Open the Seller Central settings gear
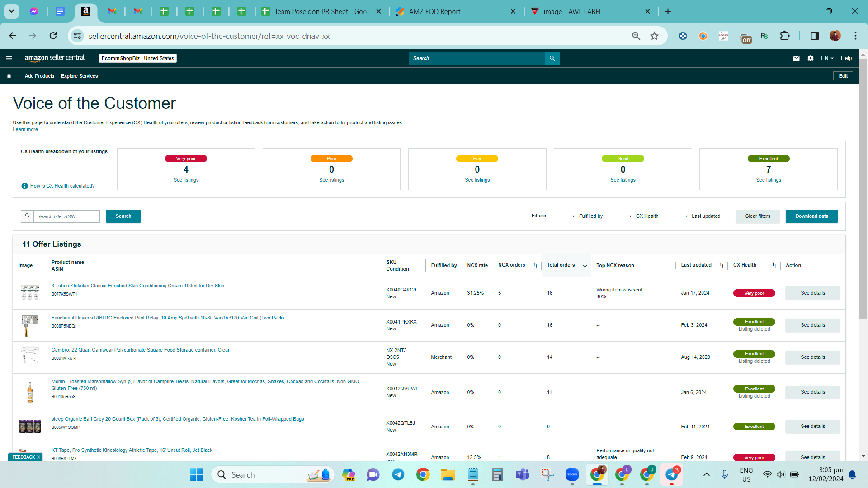Screen dimensions: 868x488 click(x=811, y=58)
